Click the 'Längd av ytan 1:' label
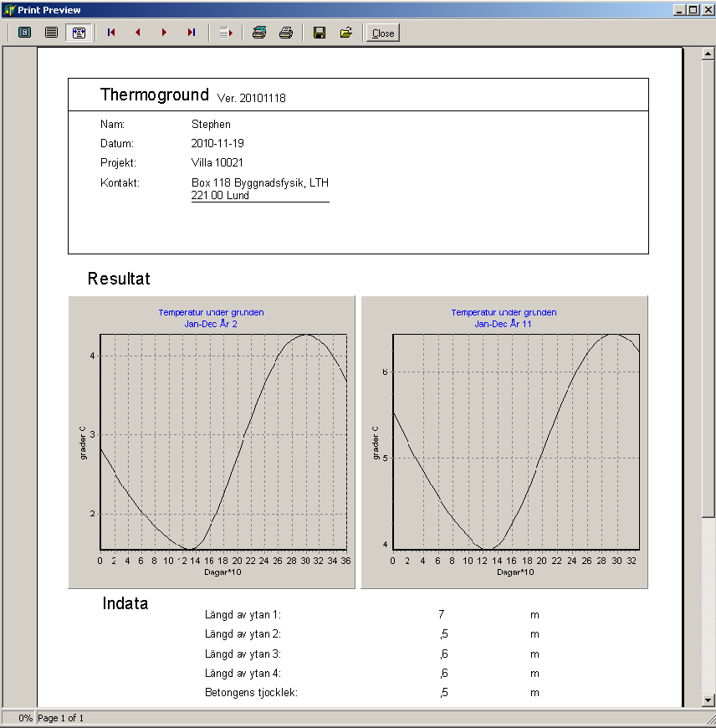 point(243,615)
